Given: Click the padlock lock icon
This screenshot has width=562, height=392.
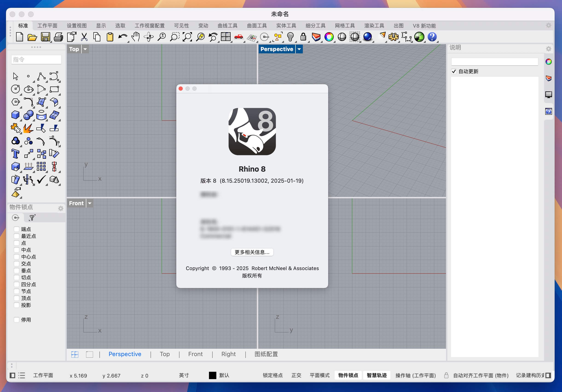Looking at the screenshot, I should pyautogui.click(x=303, y=37).
